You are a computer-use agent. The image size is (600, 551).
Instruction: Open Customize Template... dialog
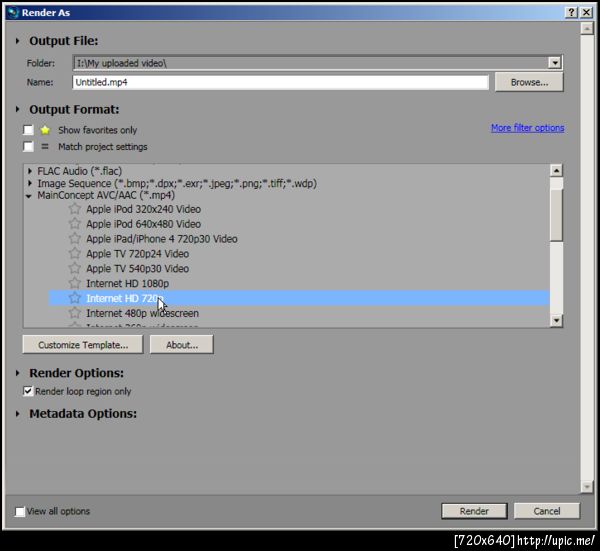(x=83, y=345)
